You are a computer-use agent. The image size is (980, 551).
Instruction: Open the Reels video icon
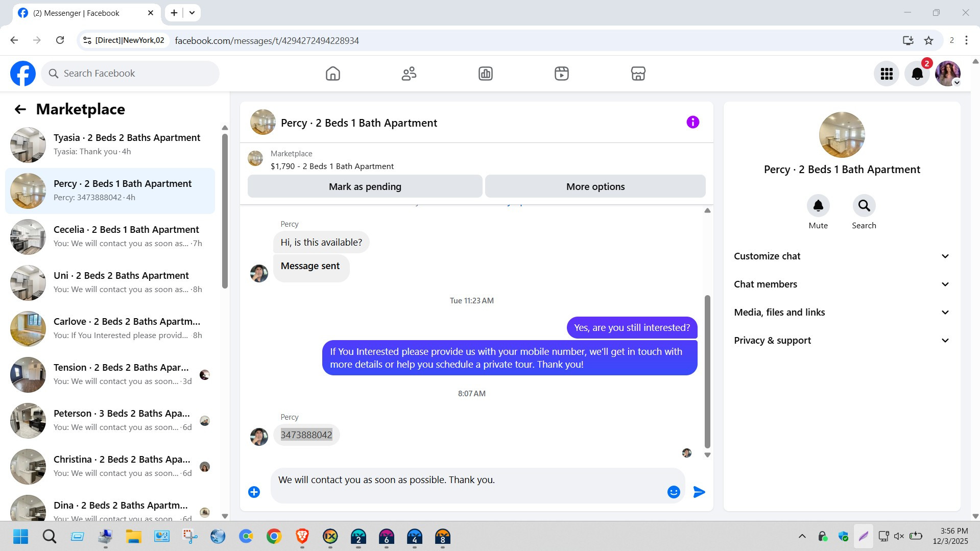coord(562,74)
